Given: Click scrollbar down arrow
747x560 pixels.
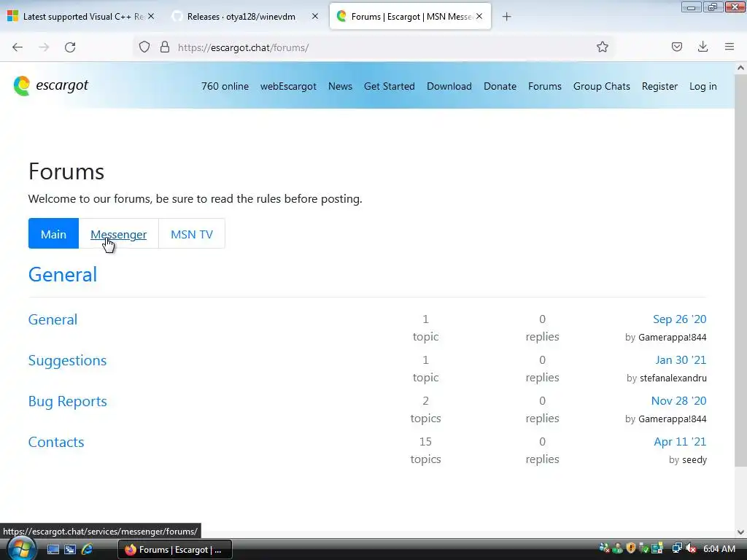Looking at the screenshot, I should coord(740,532).
